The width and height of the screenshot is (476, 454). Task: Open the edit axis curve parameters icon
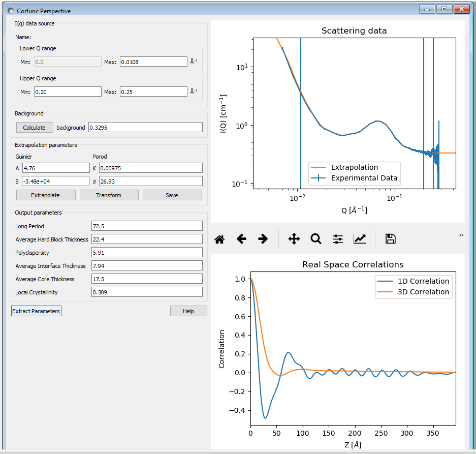pyautogui.click(x=360, y=239)
